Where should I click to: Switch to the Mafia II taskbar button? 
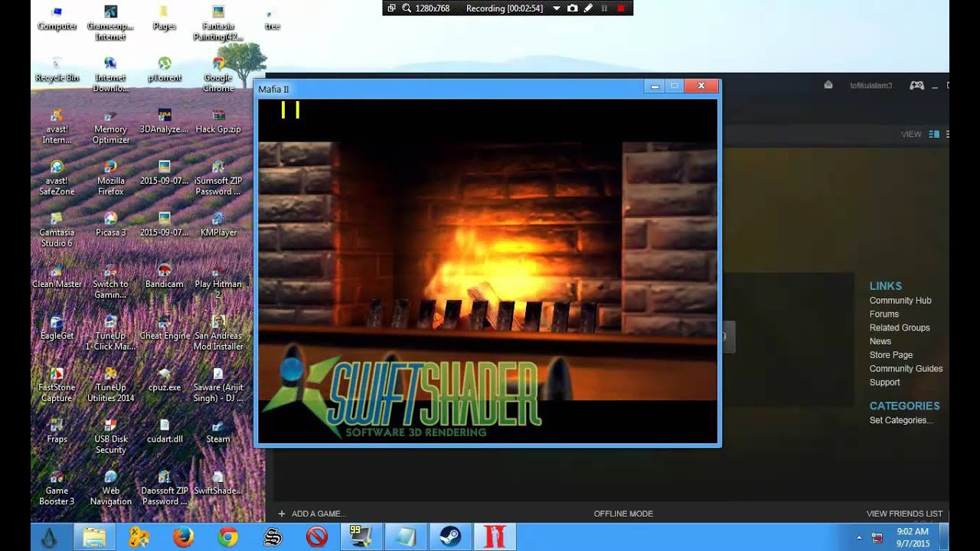coord(494,537)
